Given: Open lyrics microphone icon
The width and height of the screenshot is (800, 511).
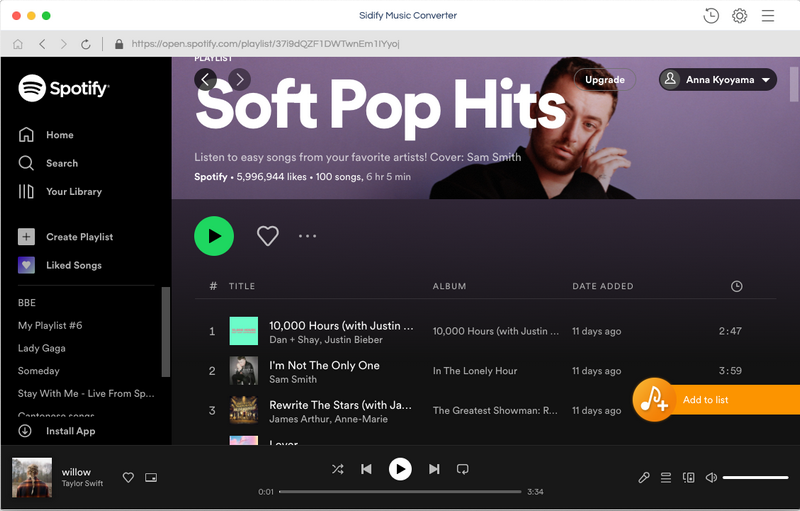Looking at the screenshot, I should pyautogui.click(x=644, y=477).
